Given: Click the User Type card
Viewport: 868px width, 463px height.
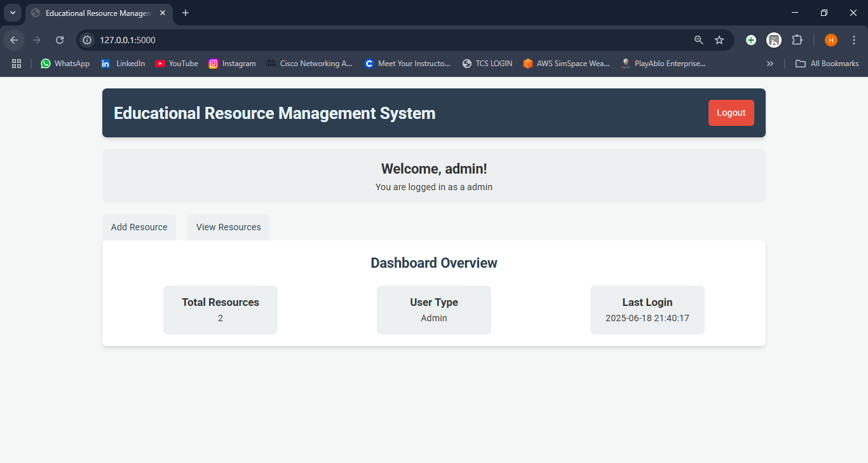Looking at the screenshot, I should pyautogui.click(x=434, y=310).
